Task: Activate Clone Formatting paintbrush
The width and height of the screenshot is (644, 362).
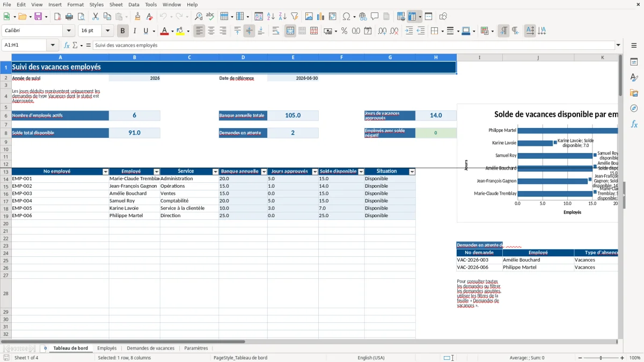Action: (138, 17)
